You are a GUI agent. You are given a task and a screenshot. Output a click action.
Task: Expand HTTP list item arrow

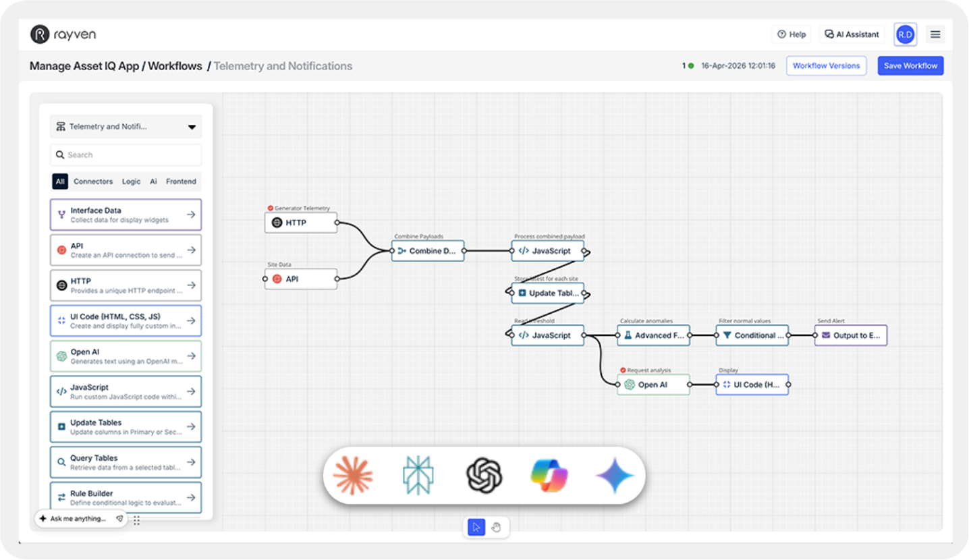point(191,285)
